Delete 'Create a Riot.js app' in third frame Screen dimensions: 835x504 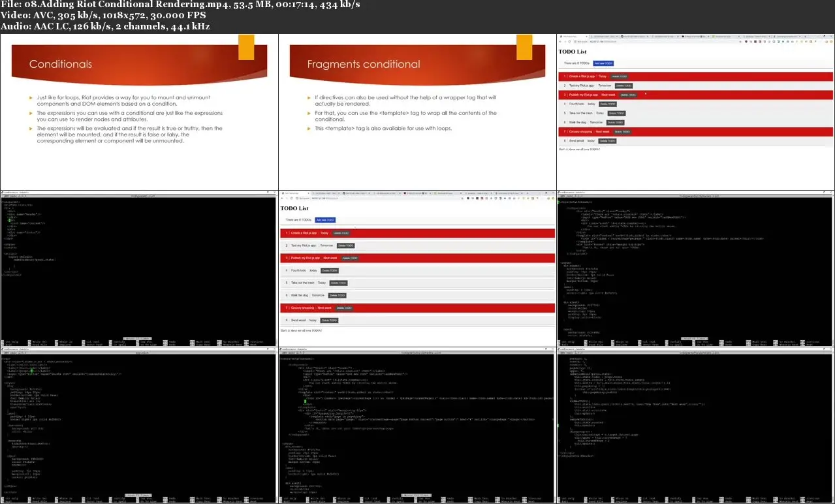(619, 76)
